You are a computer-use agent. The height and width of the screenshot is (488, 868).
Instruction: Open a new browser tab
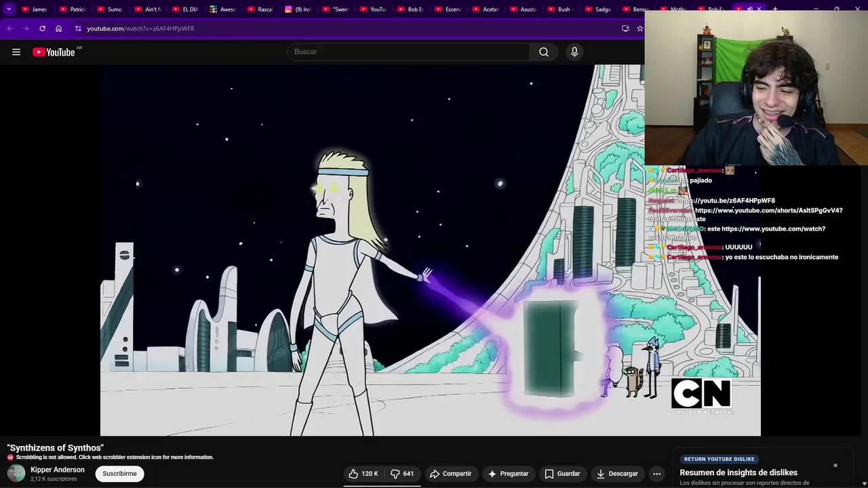tap(775, 9)
